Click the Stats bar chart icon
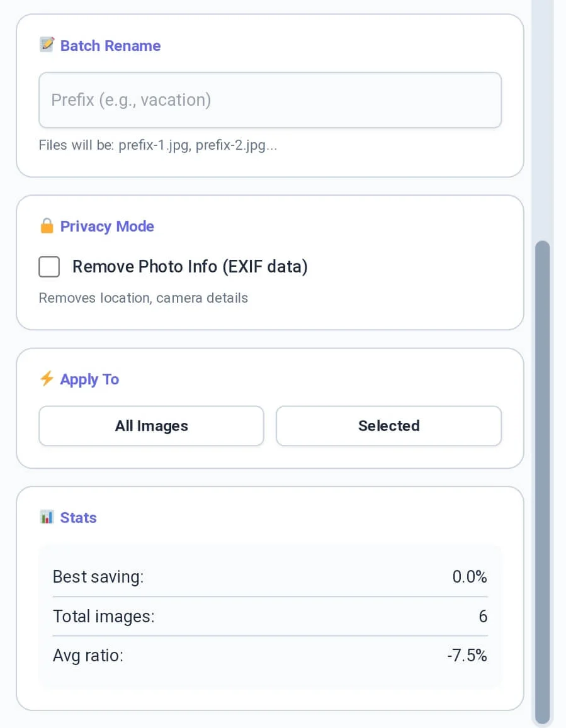Viewport: 566px width, 728px height. [45, 517]
